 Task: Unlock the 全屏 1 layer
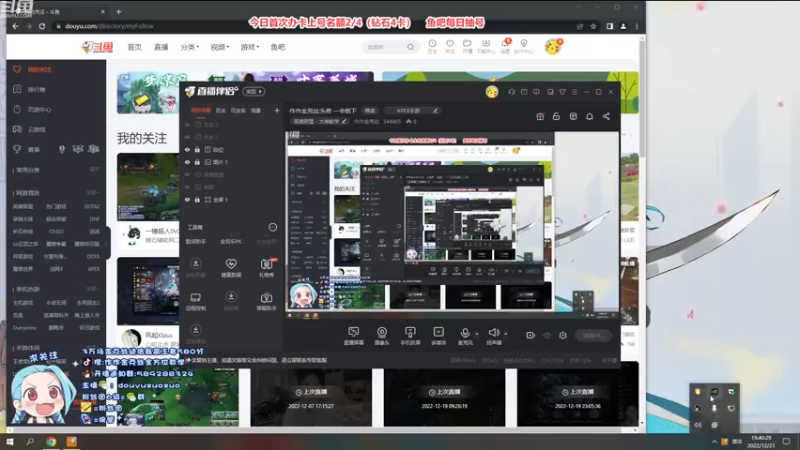197,200
